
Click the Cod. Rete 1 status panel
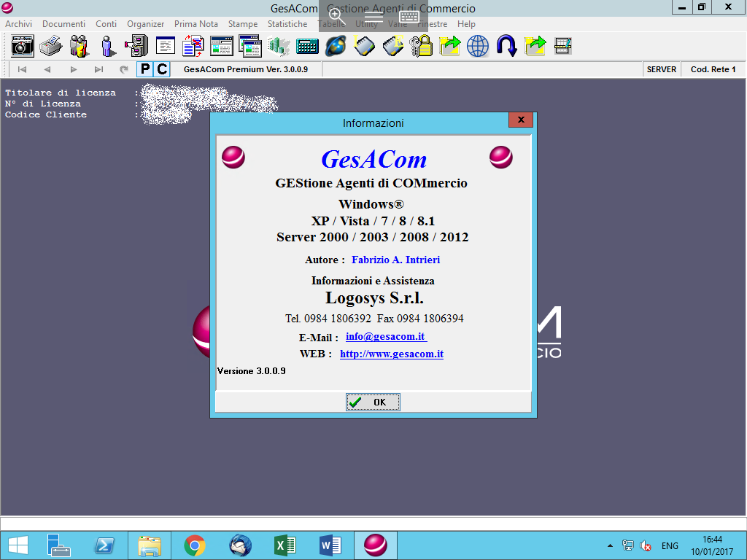click(713, 69)
